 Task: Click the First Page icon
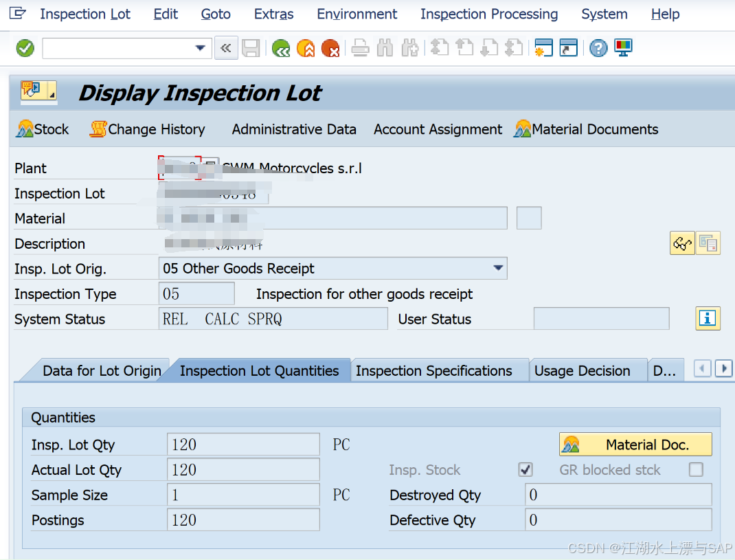pyautogui.click(x=439, y=48)
